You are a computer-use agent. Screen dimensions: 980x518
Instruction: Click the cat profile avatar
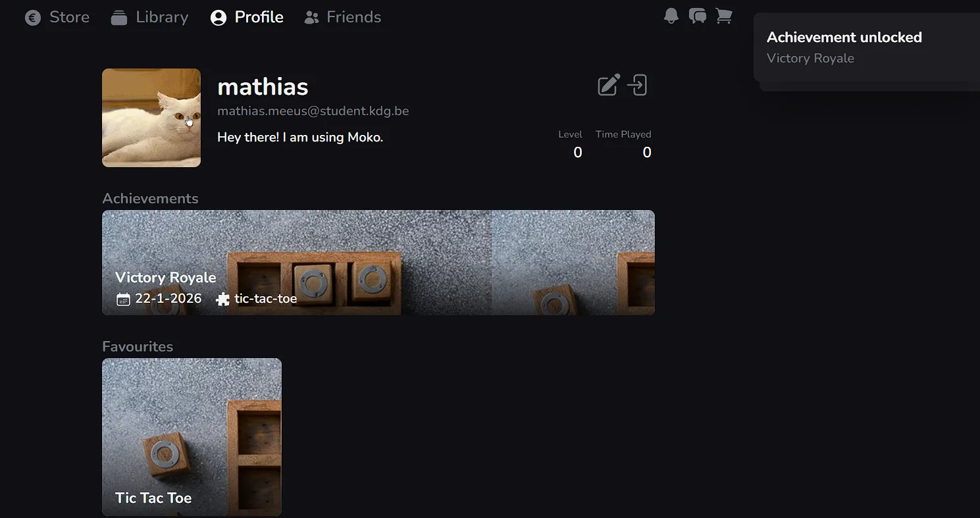151,118
